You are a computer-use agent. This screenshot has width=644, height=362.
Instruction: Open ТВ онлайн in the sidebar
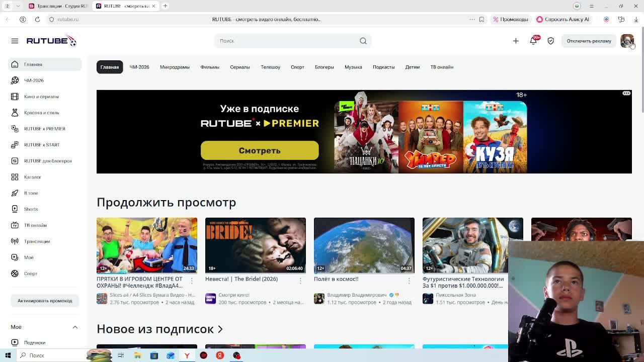[45, 225]
